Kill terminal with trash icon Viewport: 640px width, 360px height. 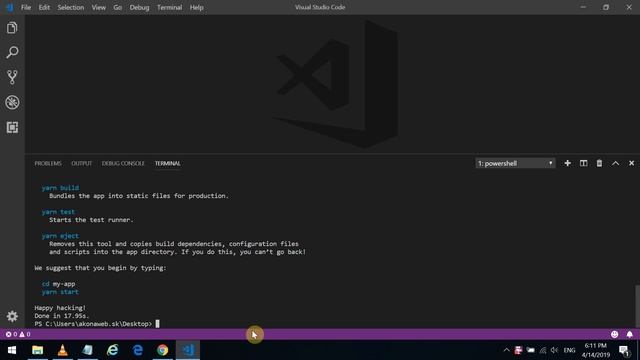[x=599, y=163]
